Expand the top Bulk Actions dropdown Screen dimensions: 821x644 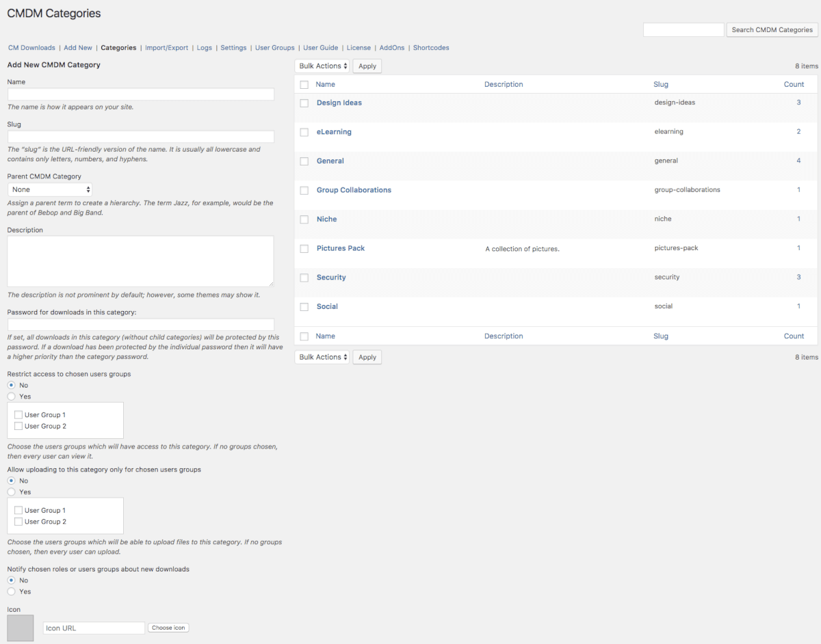323,66
